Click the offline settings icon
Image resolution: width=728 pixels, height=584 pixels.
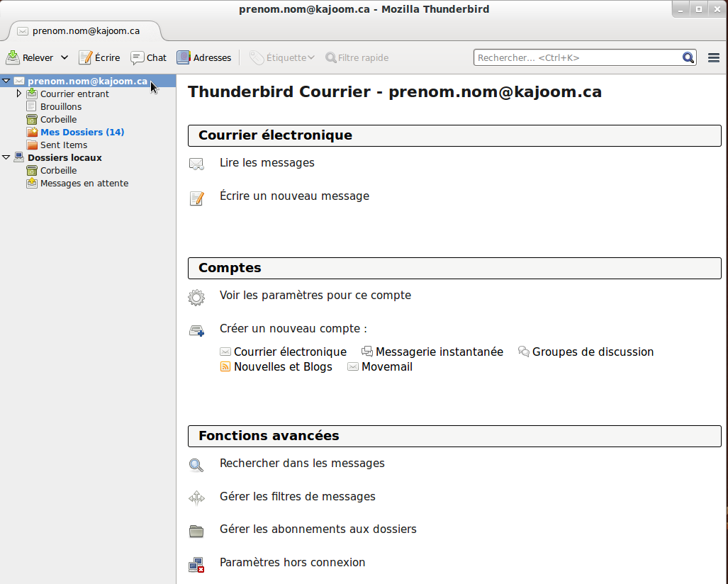click(196, 564)
